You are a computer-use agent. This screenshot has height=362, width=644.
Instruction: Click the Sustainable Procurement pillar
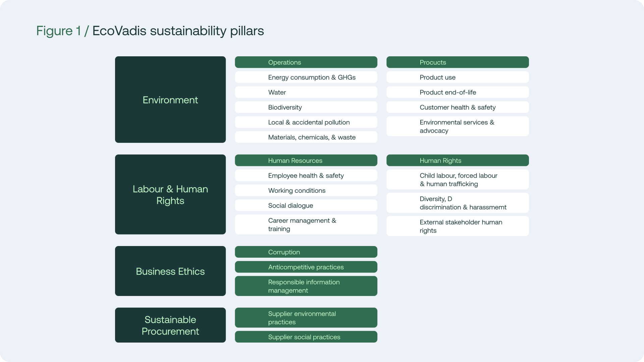170,325
